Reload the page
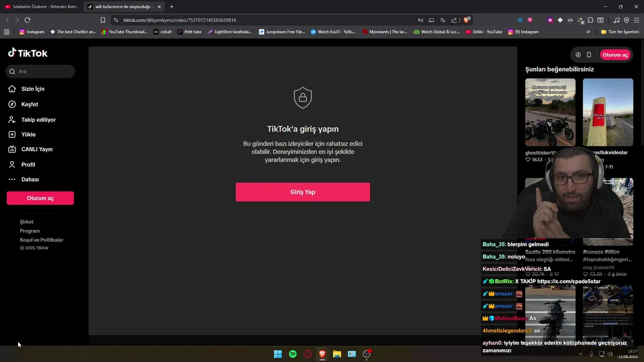 pyautogui.click(x=27, y=20)
